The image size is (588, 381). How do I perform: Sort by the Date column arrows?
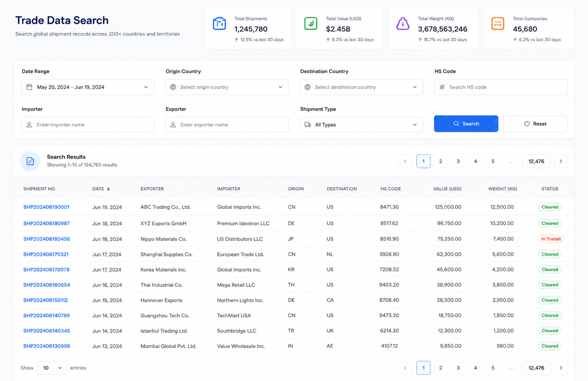tap(108, 189)
